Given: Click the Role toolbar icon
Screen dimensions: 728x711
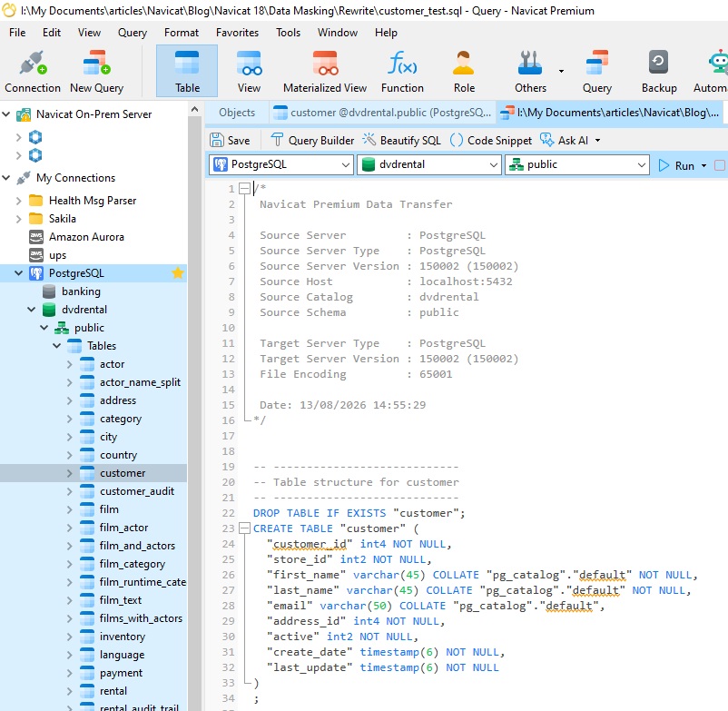Looking at the screenshot, I should click(464, 71).
